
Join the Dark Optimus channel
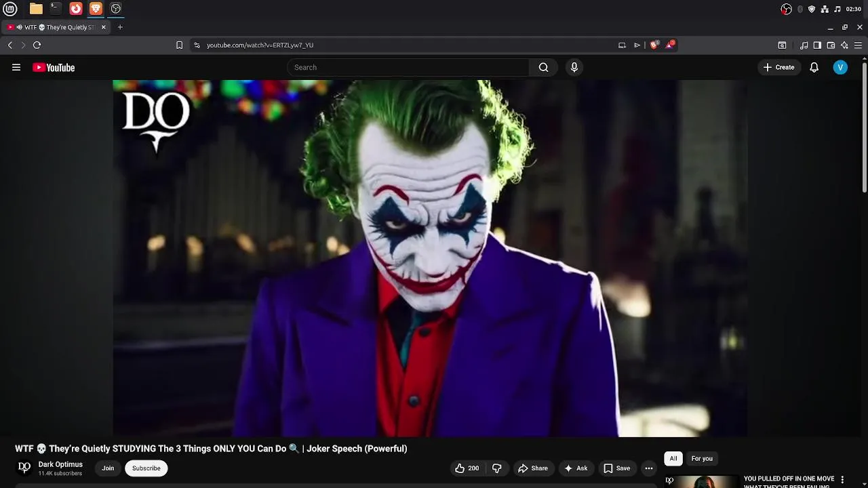(x=108, y=468)
